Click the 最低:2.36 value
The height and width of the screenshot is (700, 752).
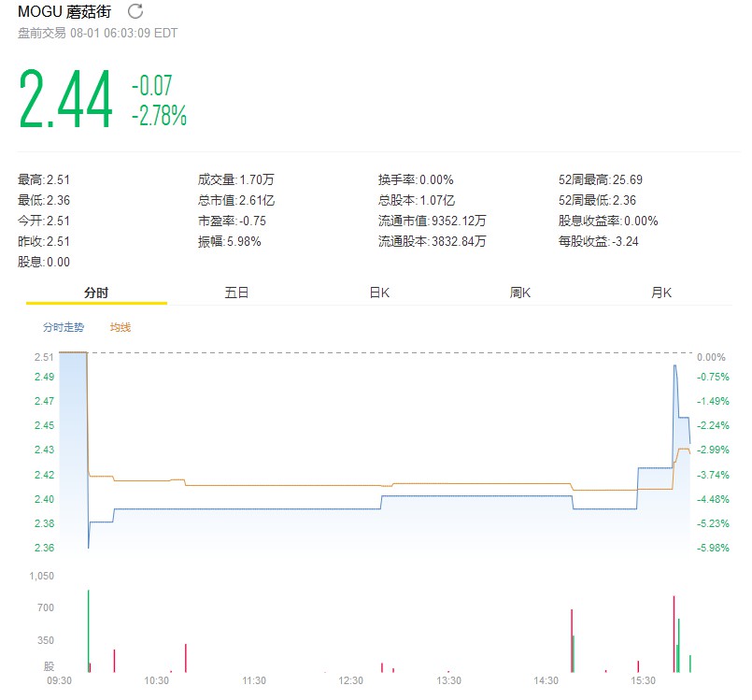click(x=44, y=200)
